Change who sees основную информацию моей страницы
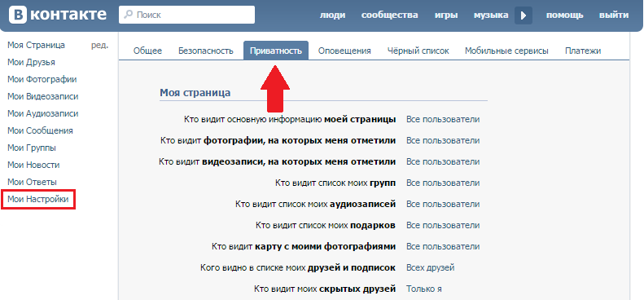This screenshot has width=644, height=300. coord(443,119)
